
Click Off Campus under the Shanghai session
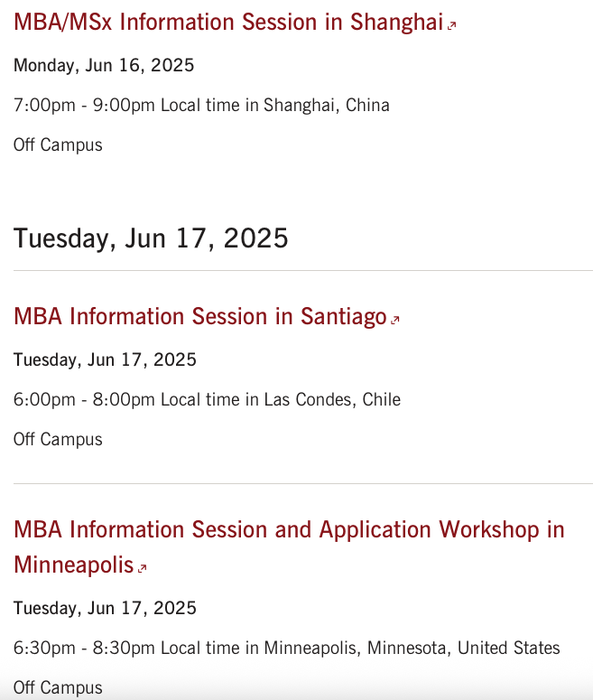pyautogui.click(x=58, y=145)
